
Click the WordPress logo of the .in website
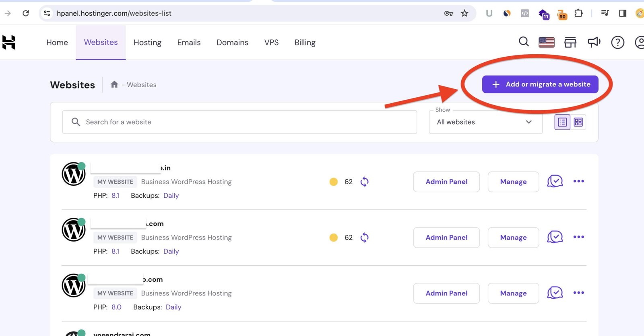(73, 174)
